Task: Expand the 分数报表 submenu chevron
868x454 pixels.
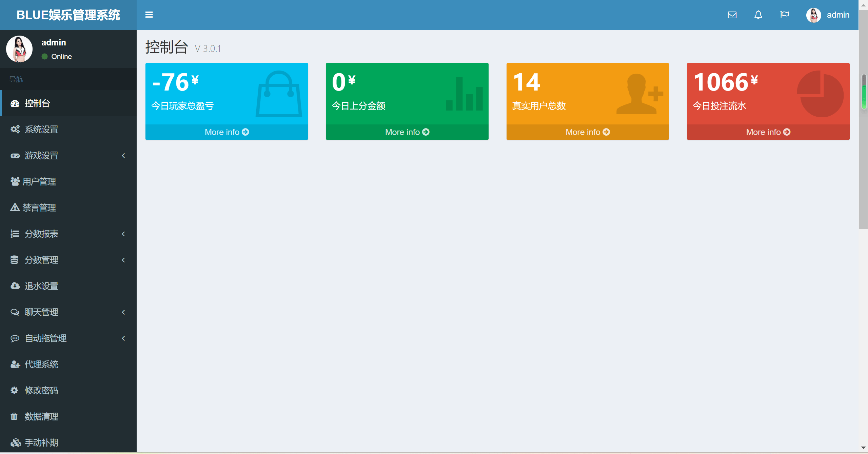Action: point(123,234)
